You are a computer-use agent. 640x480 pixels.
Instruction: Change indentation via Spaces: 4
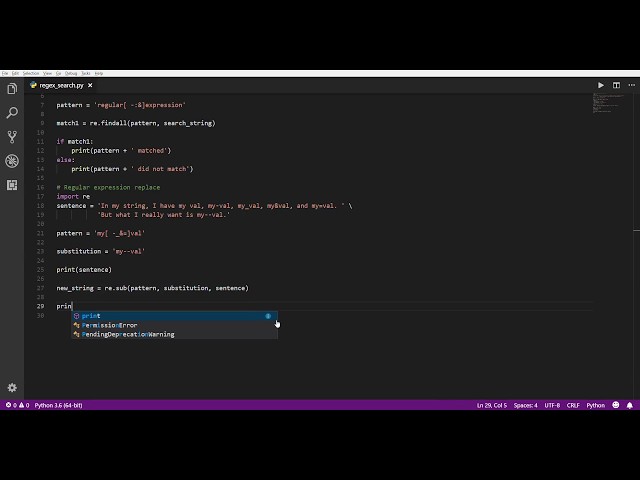525,405
